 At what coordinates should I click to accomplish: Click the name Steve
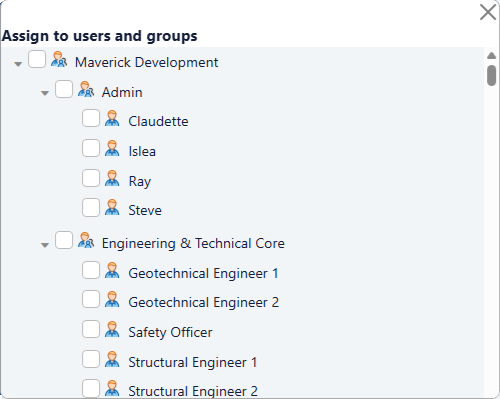tap(145, 210)
